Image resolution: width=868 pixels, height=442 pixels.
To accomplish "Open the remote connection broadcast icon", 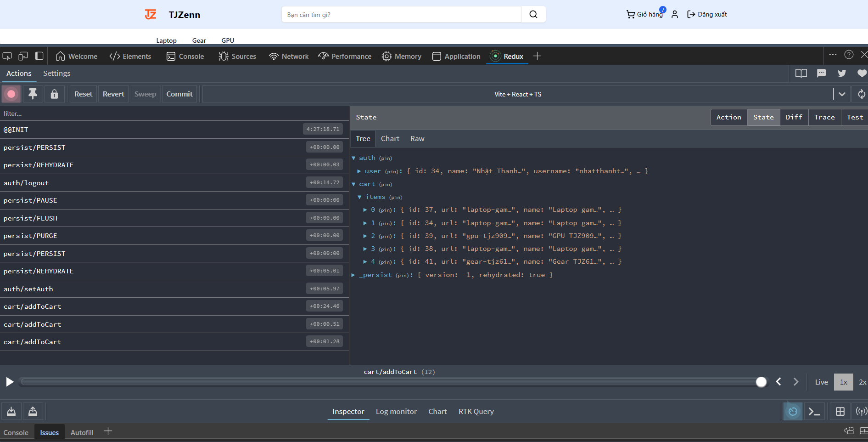I will [861, 412].
